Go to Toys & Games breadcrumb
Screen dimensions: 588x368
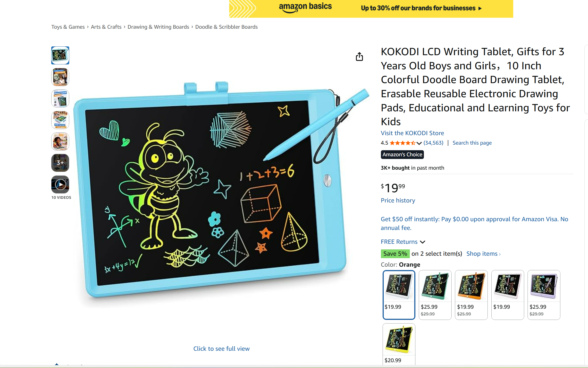point(68,27)
